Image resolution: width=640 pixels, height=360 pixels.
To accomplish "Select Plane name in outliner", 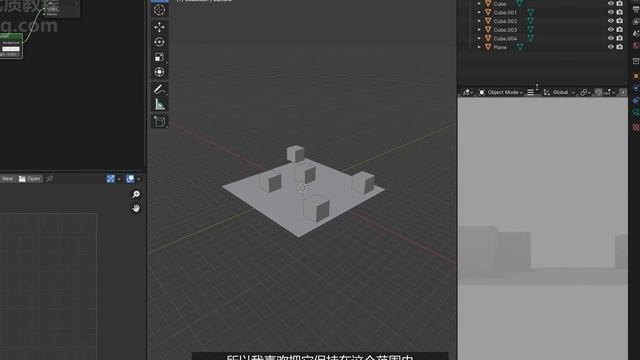I will [x=500, y=47].
